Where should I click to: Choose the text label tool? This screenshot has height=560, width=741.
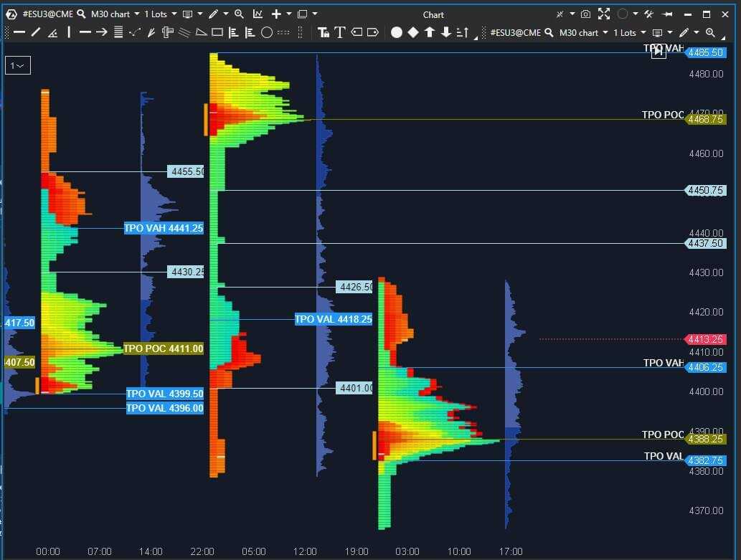click(340, 32)
